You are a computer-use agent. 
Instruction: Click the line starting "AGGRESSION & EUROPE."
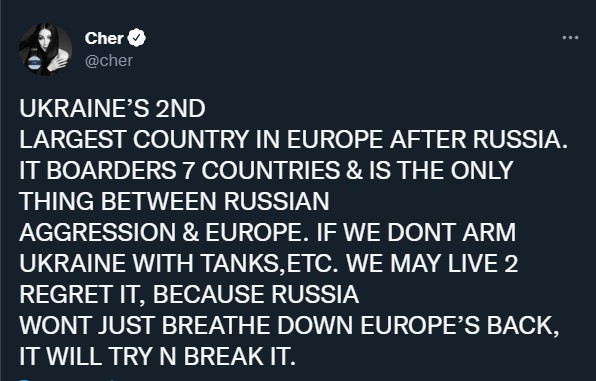pyautogui.click(x=268, y=232)
